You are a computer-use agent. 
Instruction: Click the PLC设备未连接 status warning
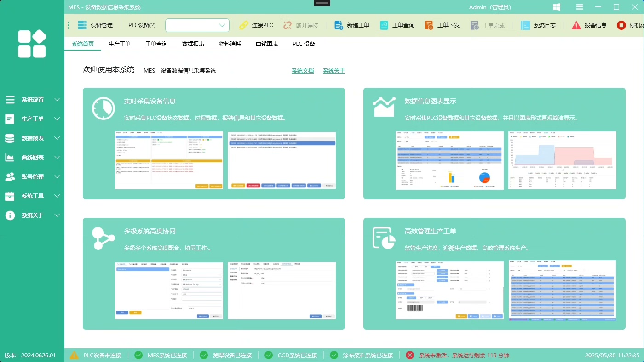pos(102,355)
